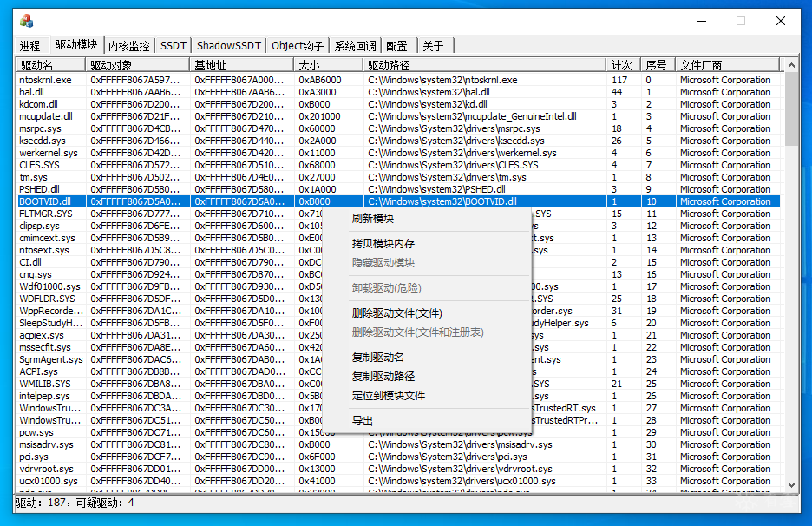
Task: Click highlighted BOOTVID.dll row
Action: pyautogui.click(x=398, y=201)
